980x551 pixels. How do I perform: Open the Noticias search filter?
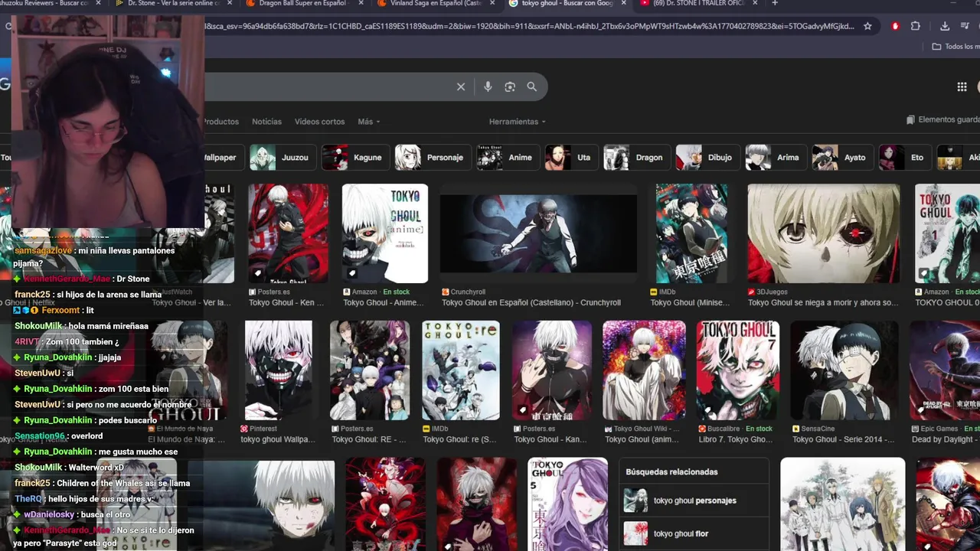click(266, 122)
